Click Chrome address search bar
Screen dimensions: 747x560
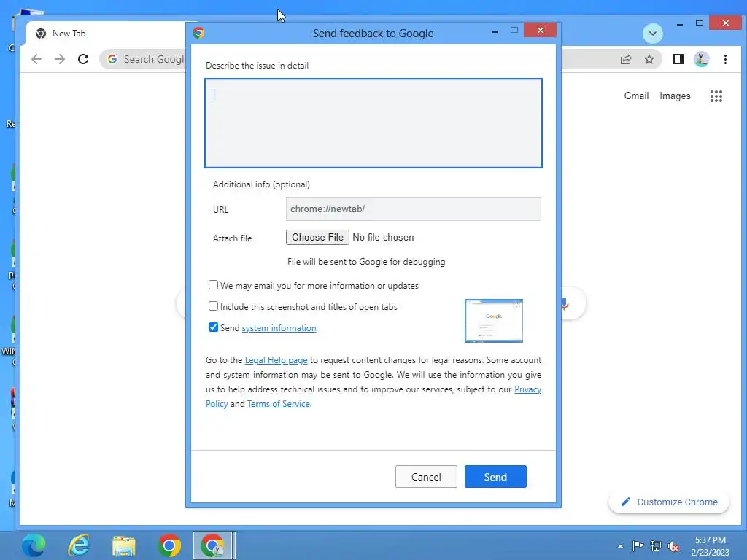381,59
